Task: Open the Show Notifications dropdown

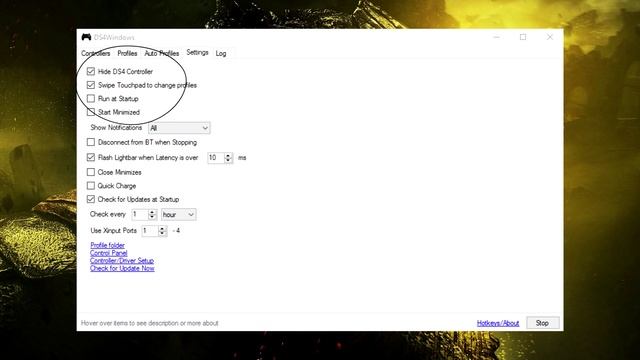Action: click(179, 128)
